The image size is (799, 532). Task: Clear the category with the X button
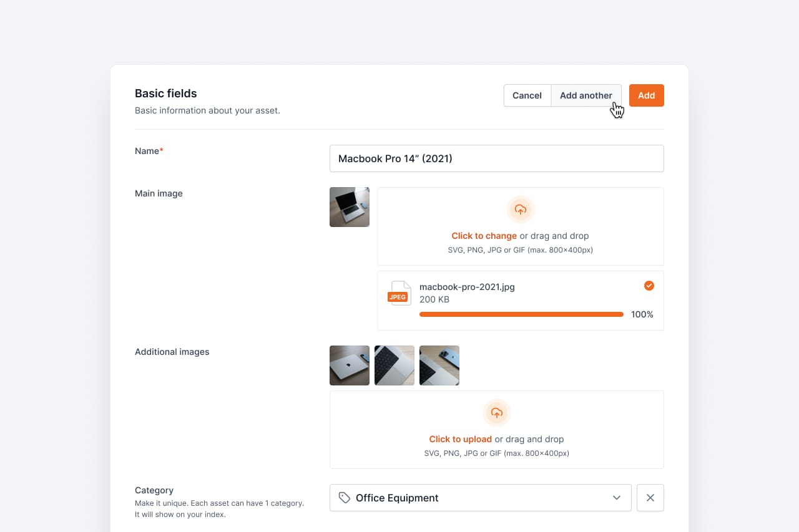pyautogui.click(x=650, y=498)
